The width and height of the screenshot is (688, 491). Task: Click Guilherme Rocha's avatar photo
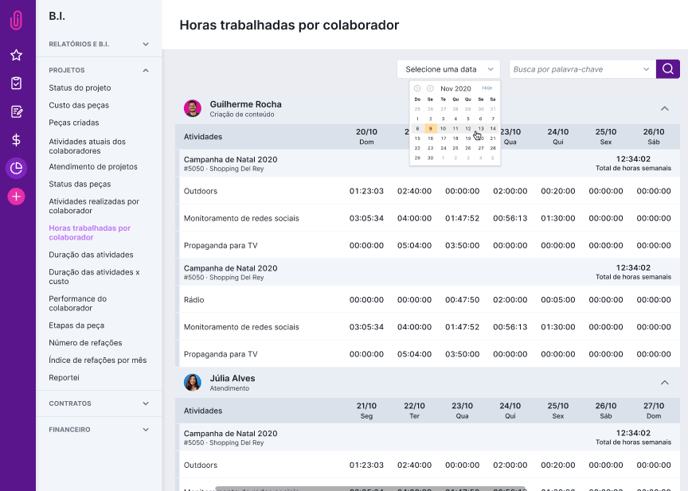pyautogui.click(x=192, y=108)
